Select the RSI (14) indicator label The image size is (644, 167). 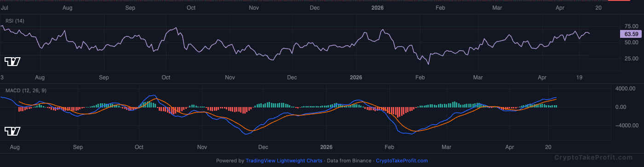tap(15, 21)
